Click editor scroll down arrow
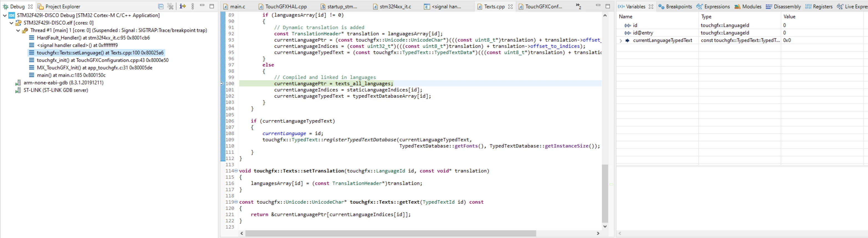This screenshot has width=868, height=238. pyautogui.click(x=605, y=227)
